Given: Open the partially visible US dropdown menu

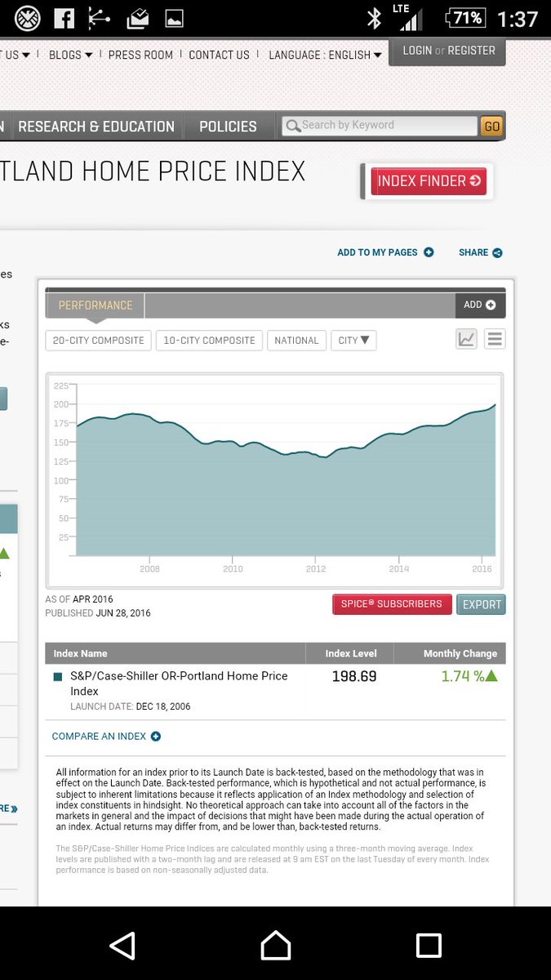Looking at the screenshot, I should click(15, 55).
